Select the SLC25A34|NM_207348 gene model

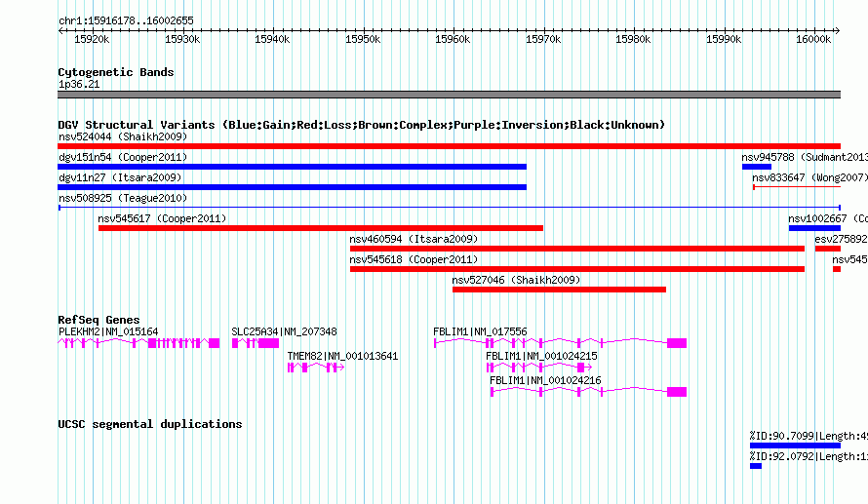point(256,343)
